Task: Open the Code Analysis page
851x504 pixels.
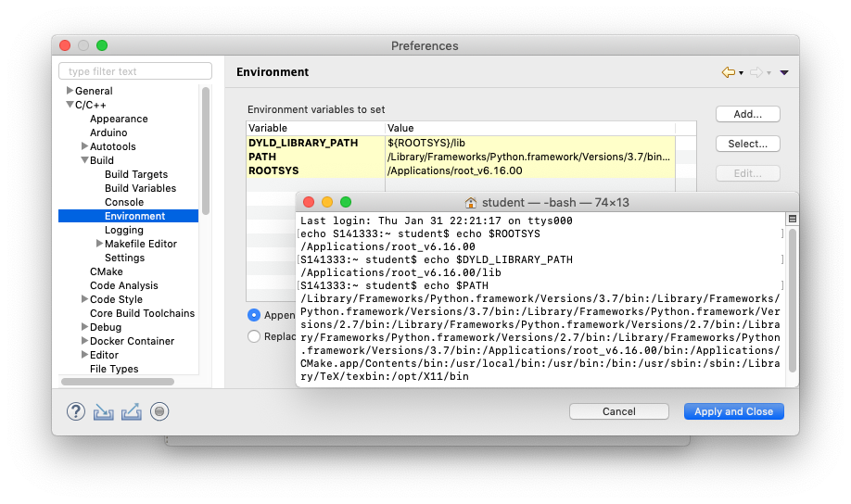Action: click(x=124, y=285)
